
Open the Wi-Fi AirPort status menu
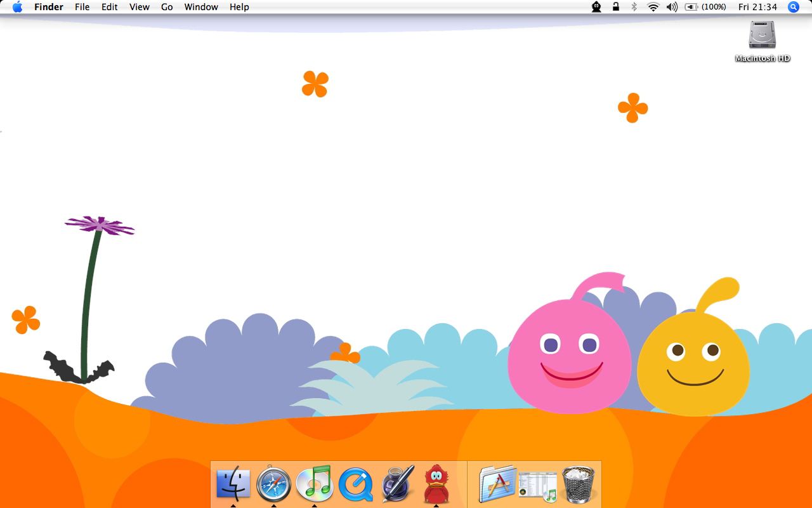pos(653,7)
